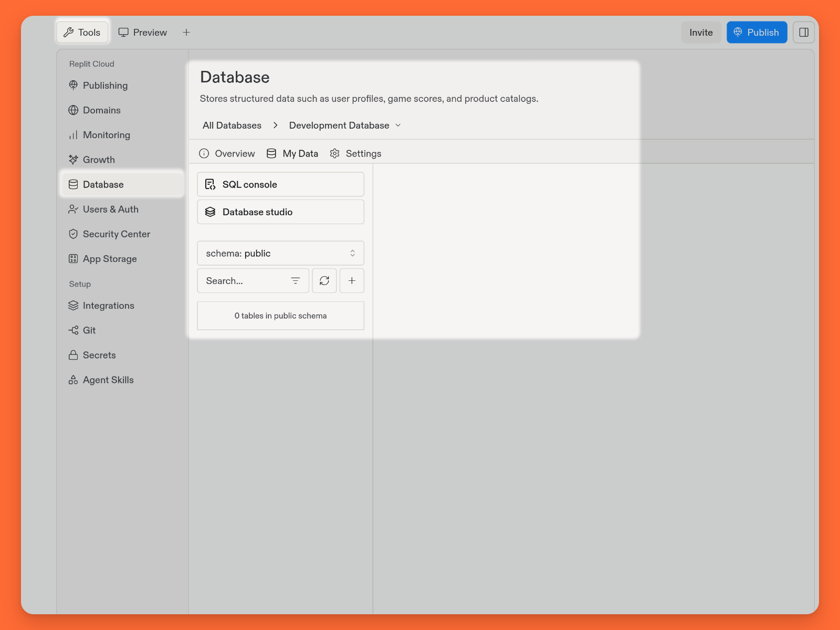Open the database Settings tab
The image size is (840, 630).
pyautogui.click(x=355, y=154)
